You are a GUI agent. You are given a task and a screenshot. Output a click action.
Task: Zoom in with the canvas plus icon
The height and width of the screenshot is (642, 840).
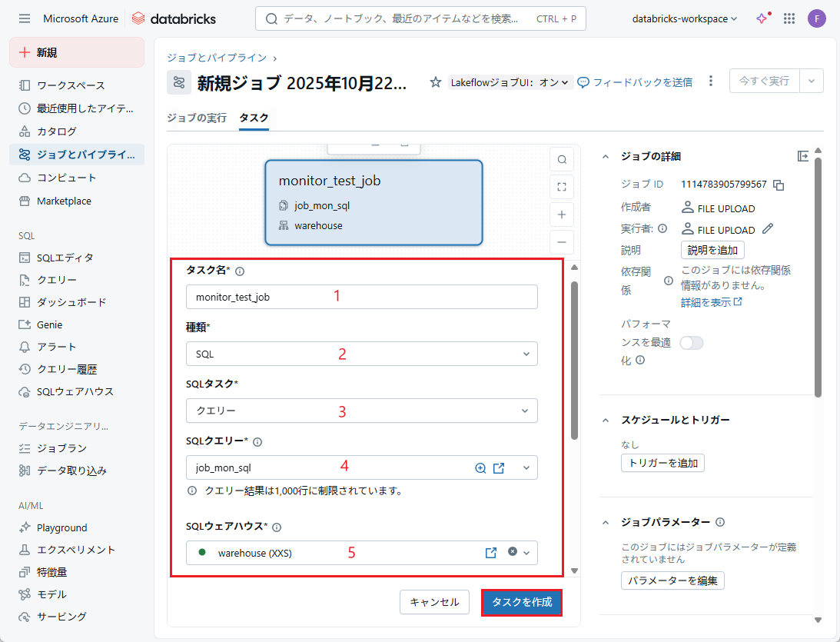(x=562, y=215)
